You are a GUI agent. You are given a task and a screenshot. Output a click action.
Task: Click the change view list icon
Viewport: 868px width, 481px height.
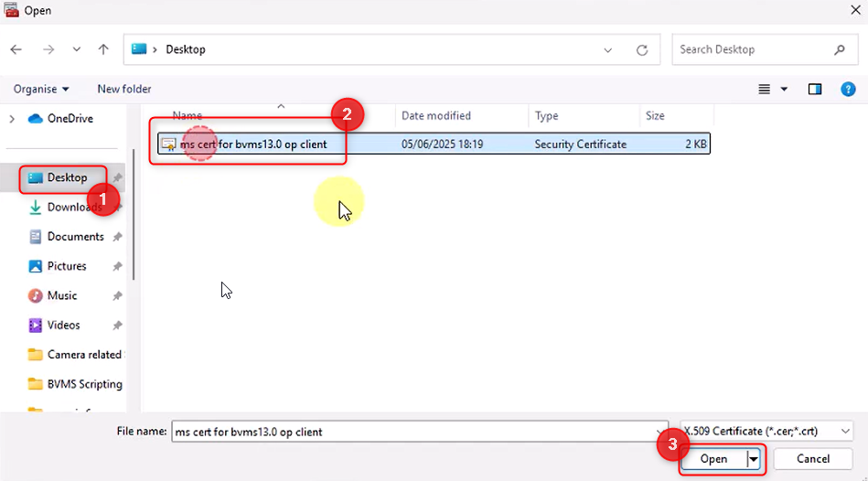point(764,89)
